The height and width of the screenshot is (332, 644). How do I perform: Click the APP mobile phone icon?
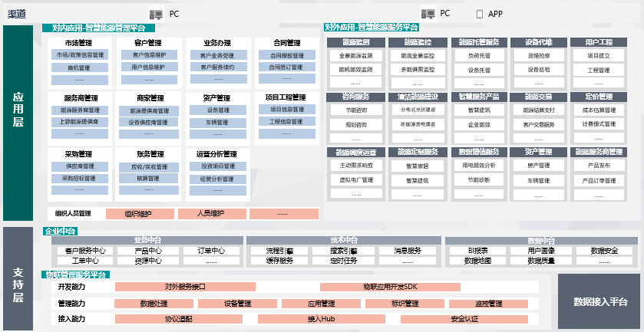tap(479, 15)
